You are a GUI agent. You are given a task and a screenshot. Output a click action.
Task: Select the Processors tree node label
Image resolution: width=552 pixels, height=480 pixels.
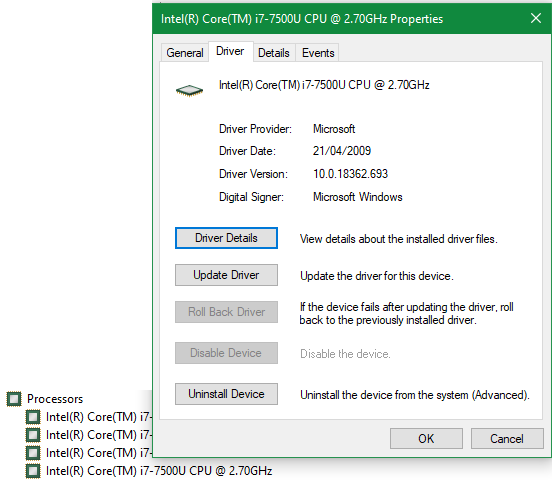point(55,399)
